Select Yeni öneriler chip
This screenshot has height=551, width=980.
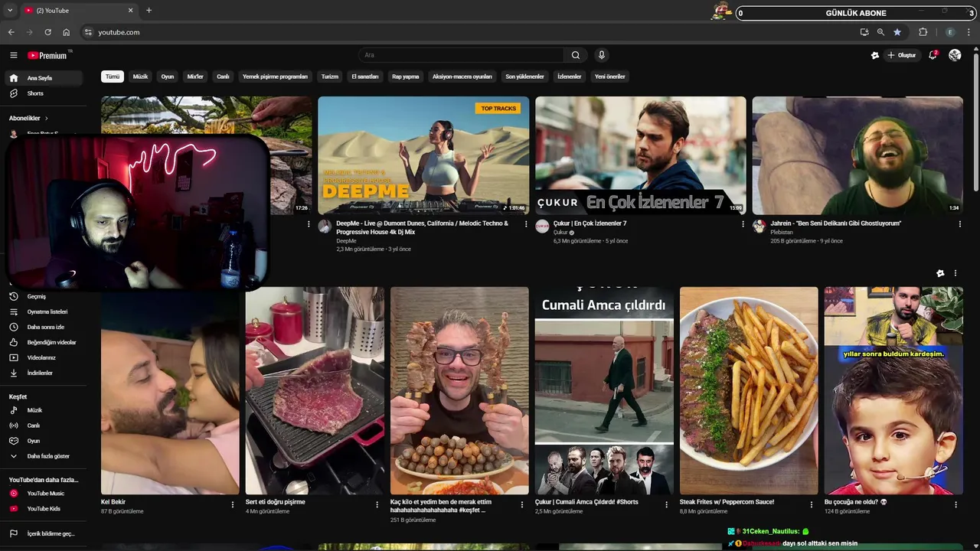point(610,77)
